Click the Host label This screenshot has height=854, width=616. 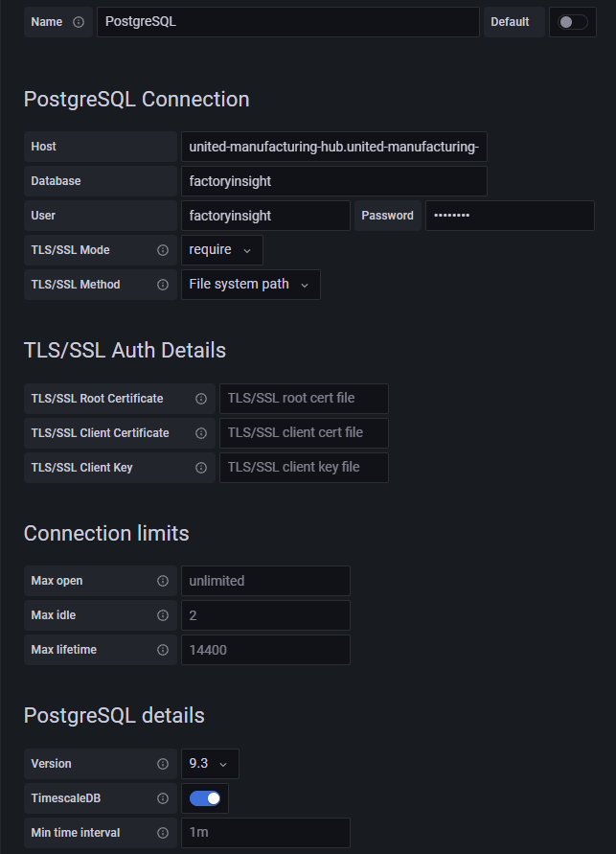[43, 147]
